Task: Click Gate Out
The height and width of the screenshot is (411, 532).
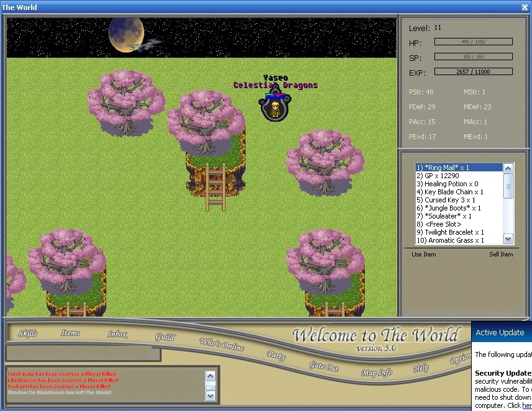Action: click(x=324, y=366)
